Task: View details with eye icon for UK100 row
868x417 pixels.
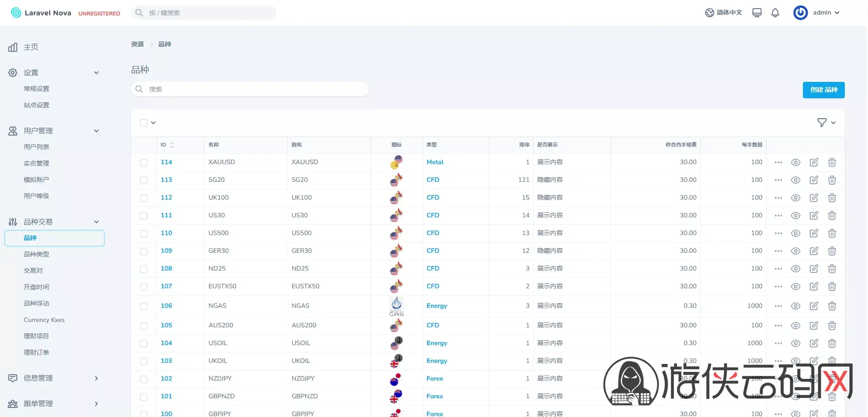Action: coord(795,198)
